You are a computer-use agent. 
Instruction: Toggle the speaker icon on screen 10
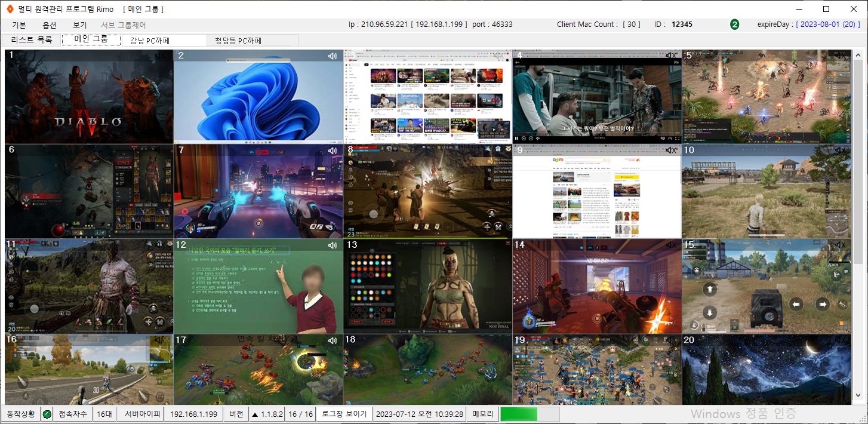tap(841, 150)
